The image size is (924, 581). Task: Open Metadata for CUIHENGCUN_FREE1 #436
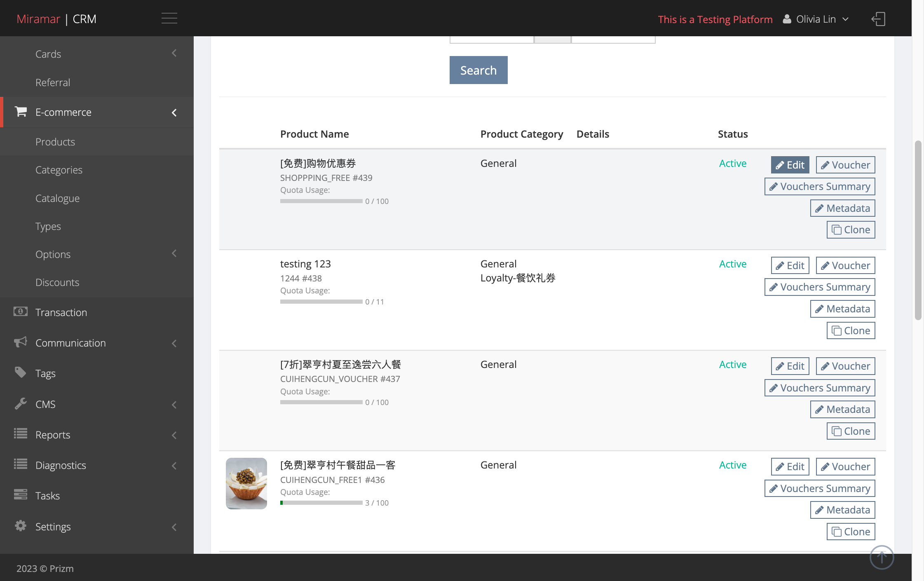pos(842,510)
